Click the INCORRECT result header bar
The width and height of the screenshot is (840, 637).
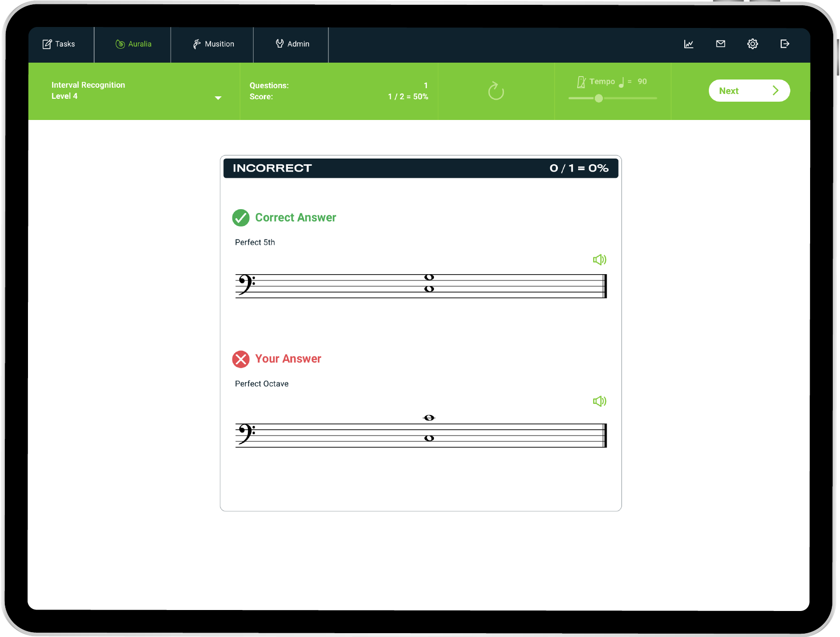tap(420, 168)
